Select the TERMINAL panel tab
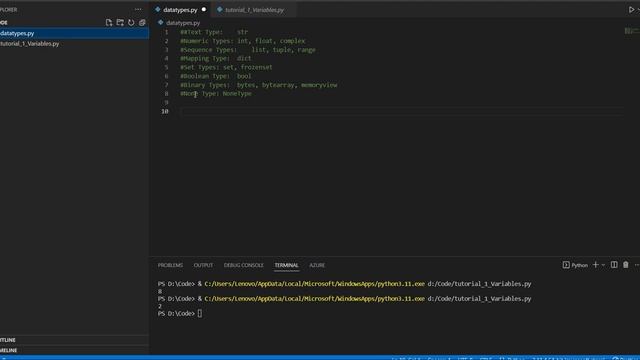The width and height of the screenshot is (640, 360). click(287, 265)
